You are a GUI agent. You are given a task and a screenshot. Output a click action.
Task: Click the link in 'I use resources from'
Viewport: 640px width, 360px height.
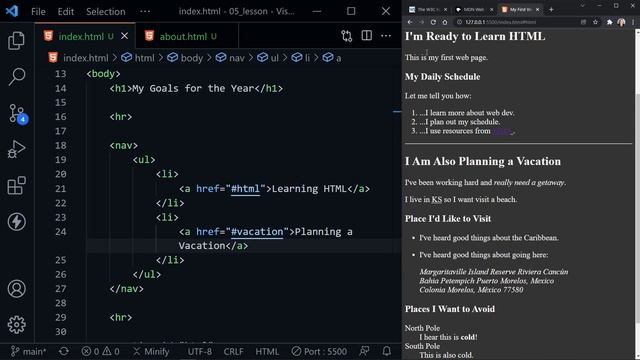pyautogui.click(x=503, y=131)
